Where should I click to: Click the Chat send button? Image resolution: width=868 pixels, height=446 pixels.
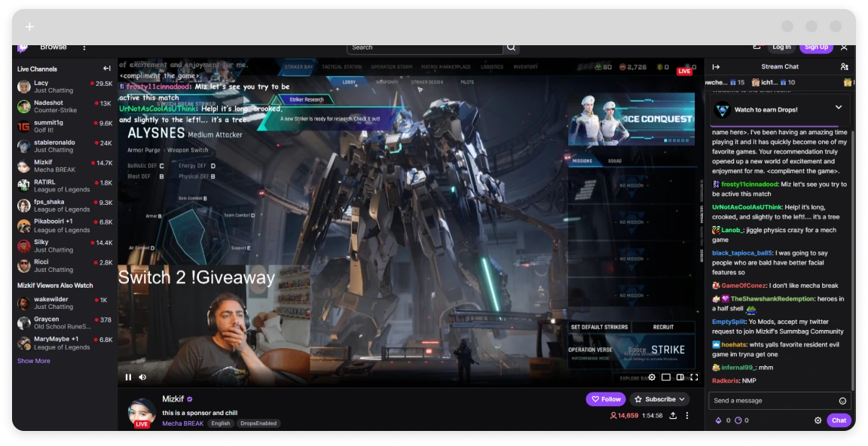coord(839,420)
